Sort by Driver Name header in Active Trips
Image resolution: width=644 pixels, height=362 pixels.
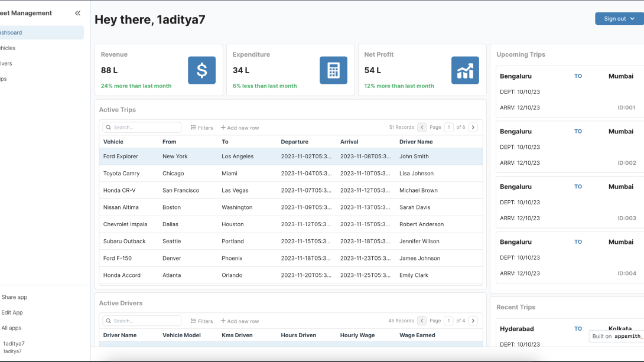point(416,142)
